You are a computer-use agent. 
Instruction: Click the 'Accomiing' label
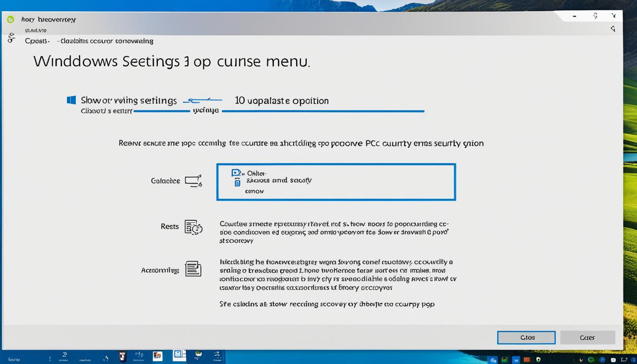(x=160, y=270)
